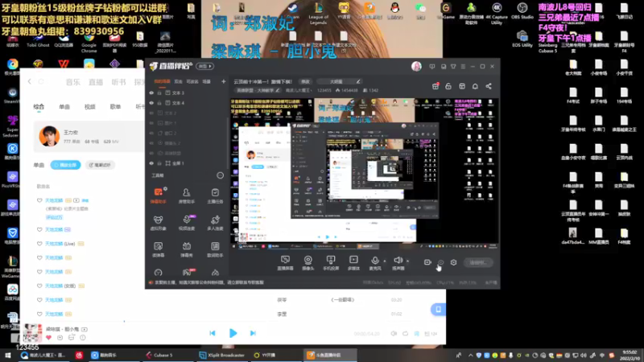Expand the microphone options arrow
The width and height of the screenshot is (644, 362).
[x=385, y=261]
